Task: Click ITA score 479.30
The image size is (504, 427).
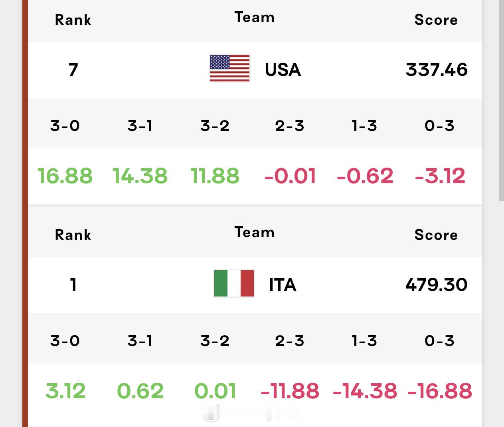Action: coord(437,285)
